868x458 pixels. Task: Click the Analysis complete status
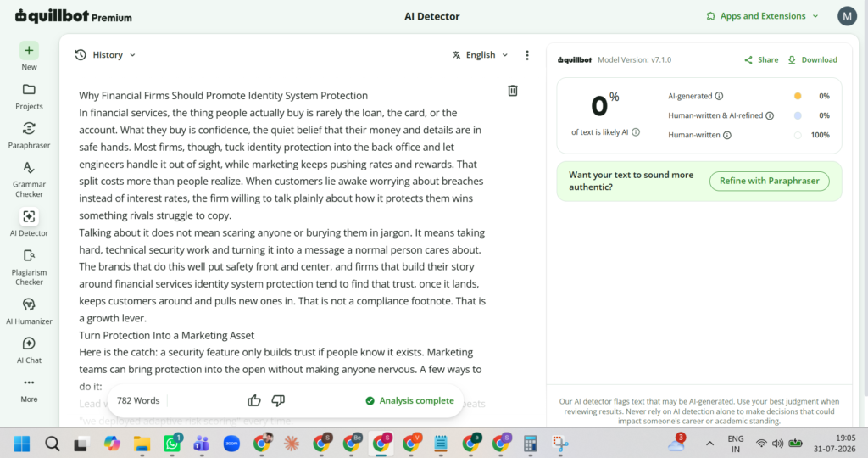click(x=409, y=400)
